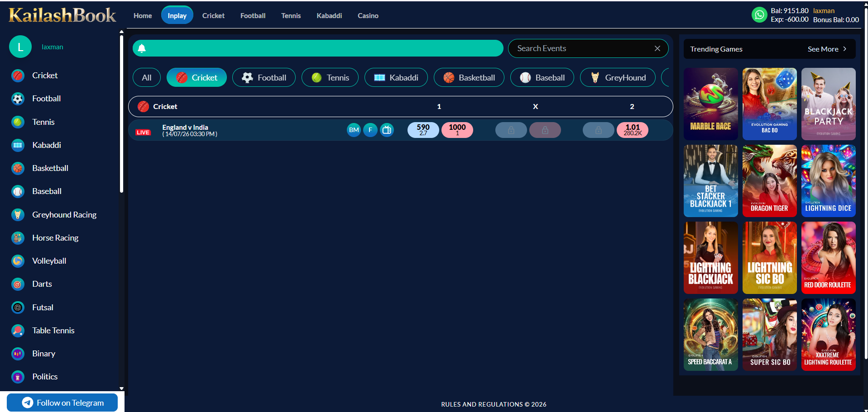Open Bac Bo game thumbnail
This screenshot has width=868, height=412.
pyautogui.click(x=770, y=104)
